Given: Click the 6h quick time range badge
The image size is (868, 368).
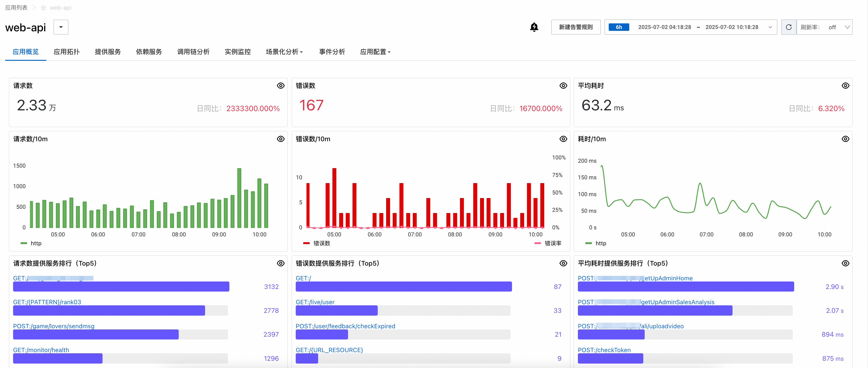Looking at the screenshot, I should (x=619, y=27).
